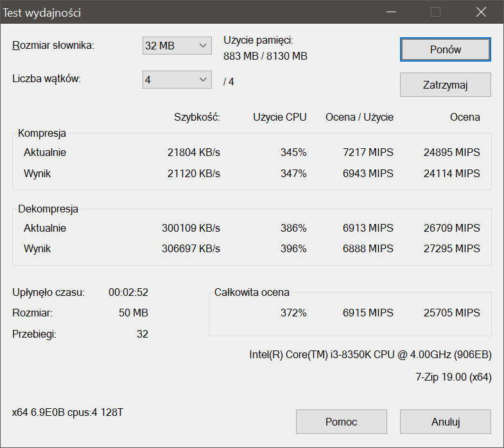Click the 26709 MIPS rating

(x=451, y=228)
